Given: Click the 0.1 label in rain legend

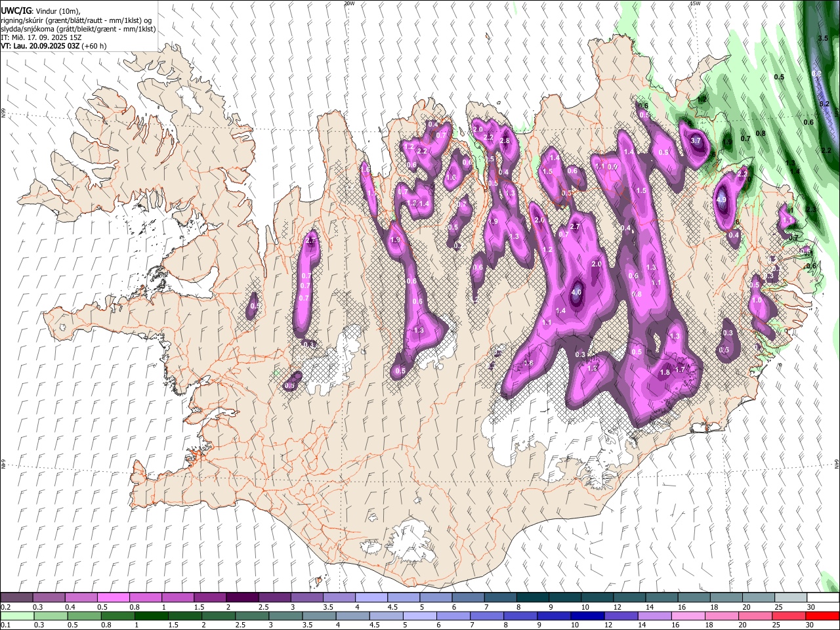Looking at the screenshot, I should click(5, 625).
